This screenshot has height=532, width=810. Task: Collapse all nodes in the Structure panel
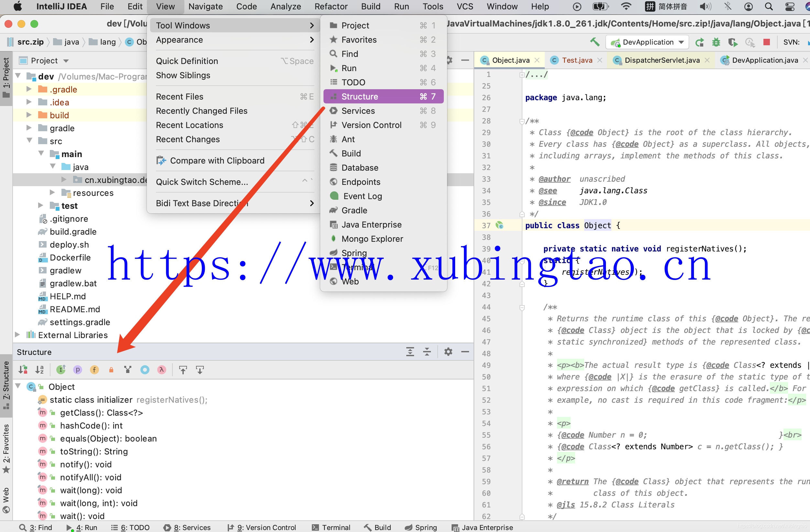tap(427, 352)
